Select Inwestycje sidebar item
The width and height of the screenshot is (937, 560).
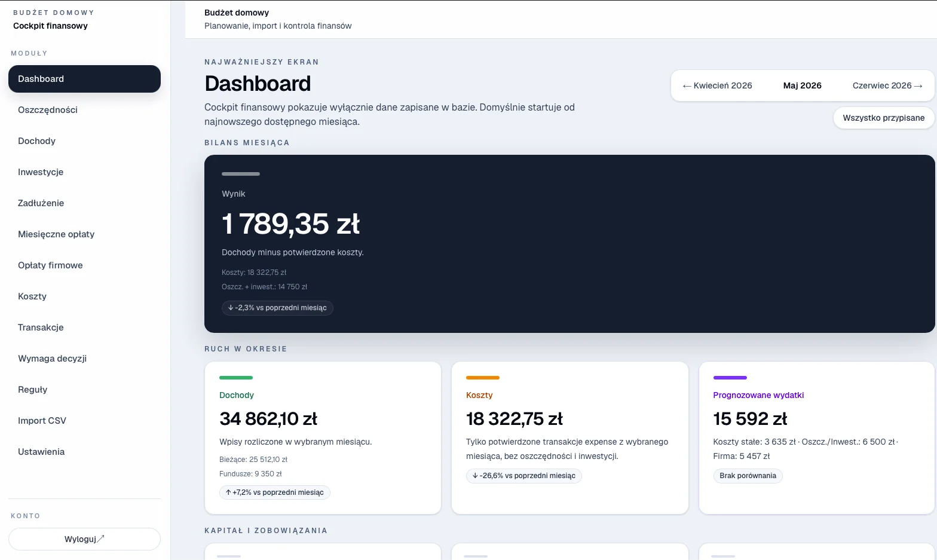tap(84, 172)
